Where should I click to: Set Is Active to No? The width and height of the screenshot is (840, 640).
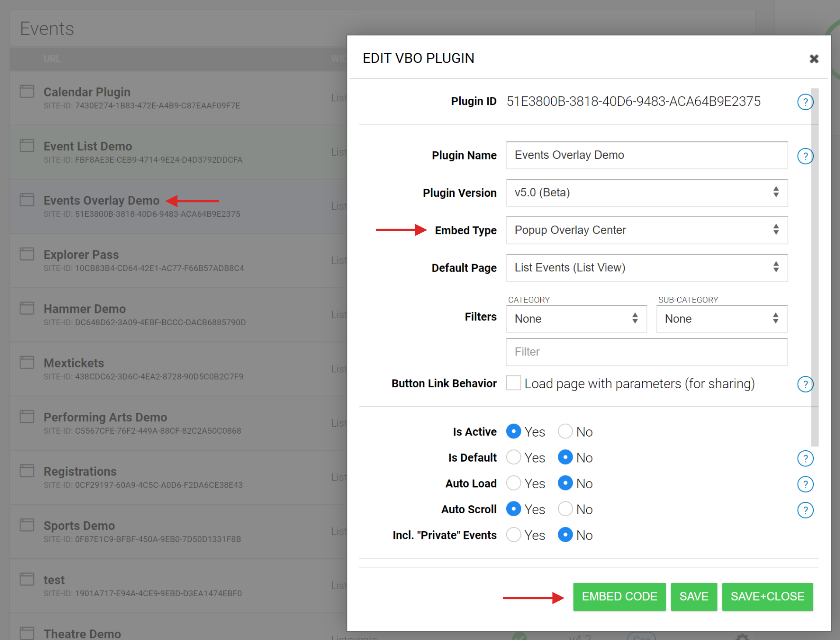(x=565, y=431)
